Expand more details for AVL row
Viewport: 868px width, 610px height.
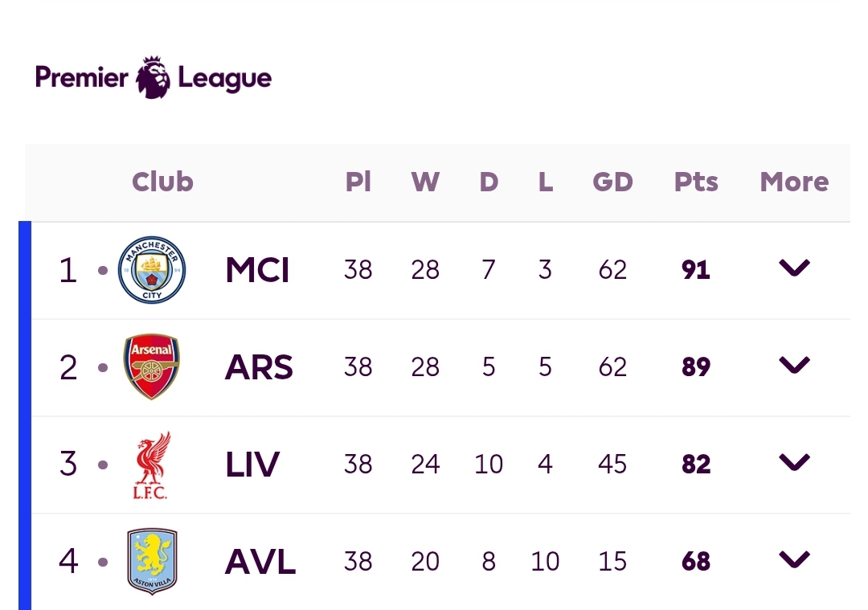pyautogui.click(x=794, y=559)
